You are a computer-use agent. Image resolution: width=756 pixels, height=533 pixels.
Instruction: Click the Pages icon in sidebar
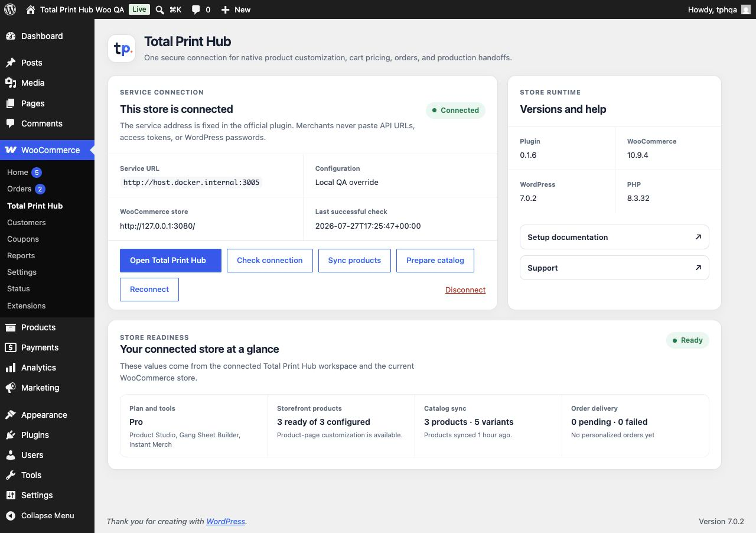tap(11, 103)
